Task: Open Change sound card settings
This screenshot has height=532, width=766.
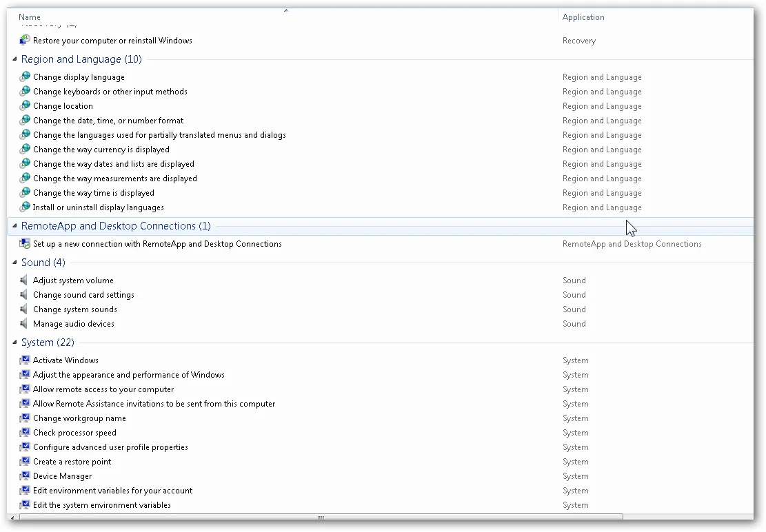Action: pyautogui.click(x=83, y=295)
